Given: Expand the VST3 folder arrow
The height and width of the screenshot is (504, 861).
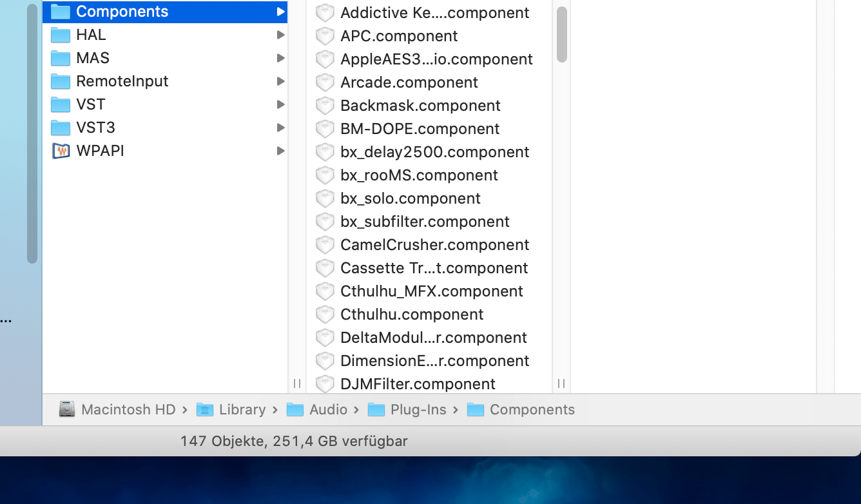Looking at the screenshot, I should pos(280,128).
